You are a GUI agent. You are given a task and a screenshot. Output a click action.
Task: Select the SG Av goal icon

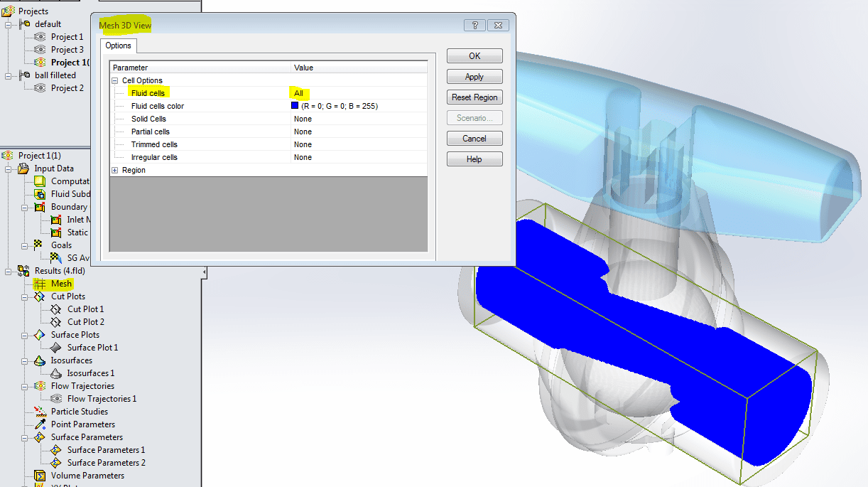[x=56, y=258]
